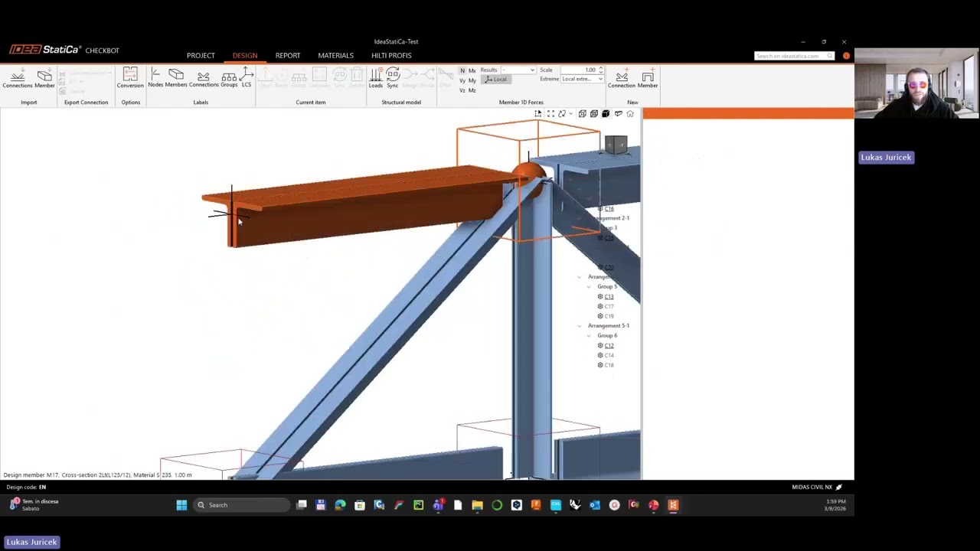Open the PROJECT tab

coord(201,56)
